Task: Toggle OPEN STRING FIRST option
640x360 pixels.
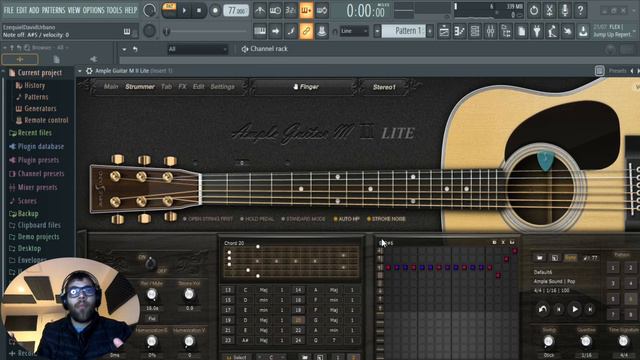Action: click(x=208, y=219)
